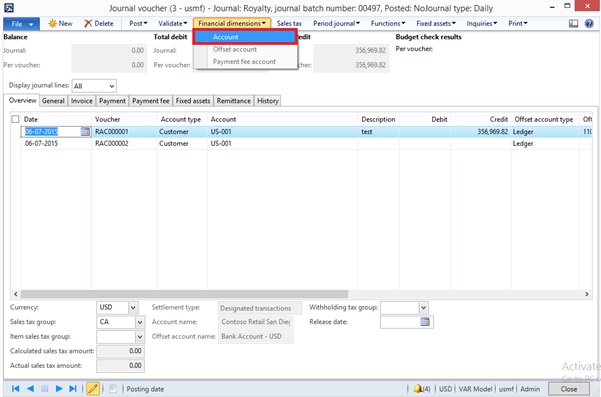Switch to the Payment tab
601x397 pixels.
click(x=112, y=101)
